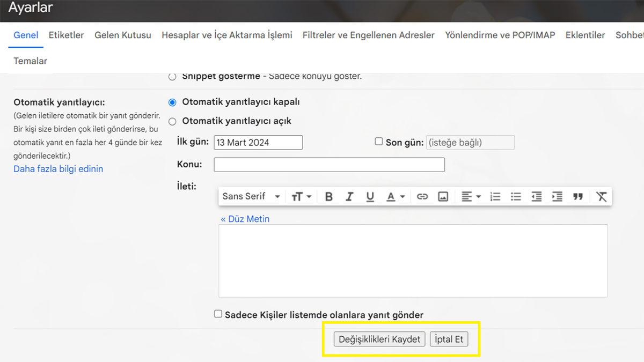This screenshot has height=362, width=644.
Task: Start a numbered list in the editor
Action: [x=495, y=196]
